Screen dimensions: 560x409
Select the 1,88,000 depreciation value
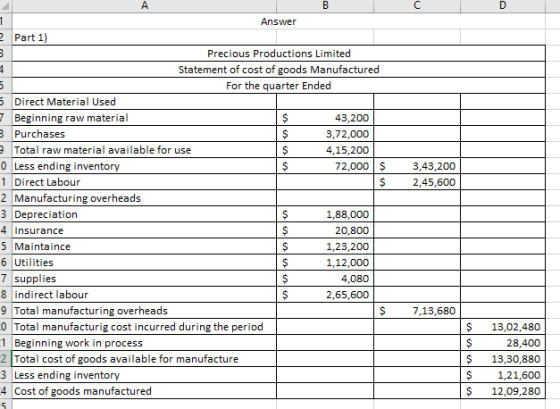click(325, 214)
